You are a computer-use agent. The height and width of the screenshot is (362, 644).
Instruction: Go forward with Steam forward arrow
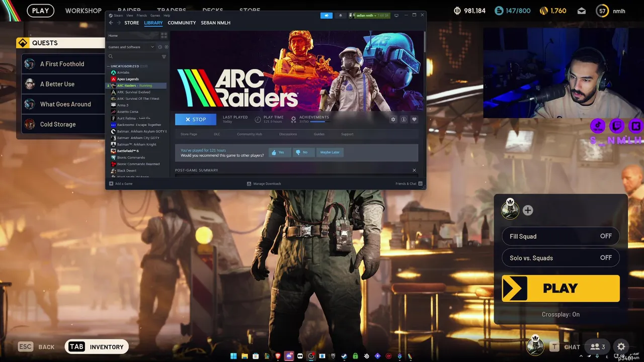119,23
